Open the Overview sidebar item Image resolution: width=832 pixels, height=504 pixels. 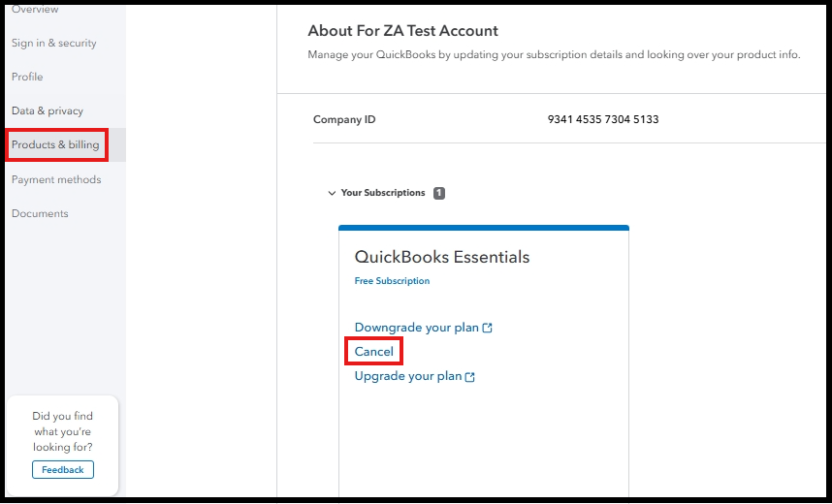(x=35, y=10)
